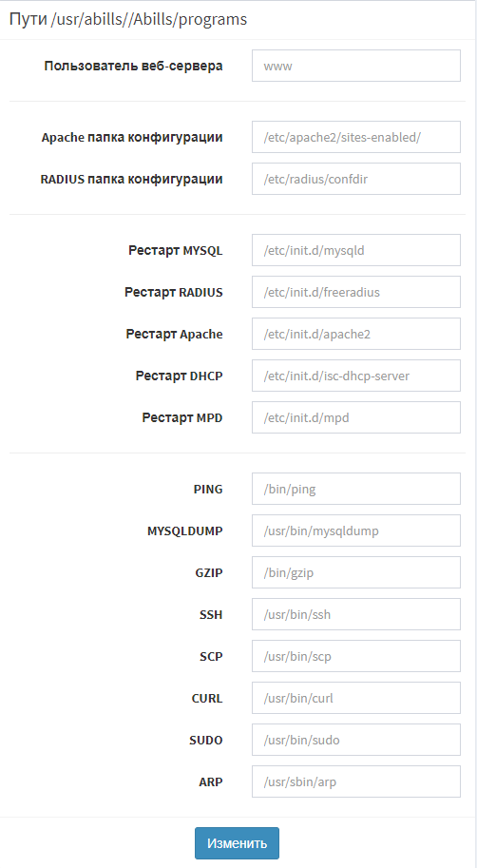Screen dimensions: 477x868
Task: Click the MYSQLDUMP label text
Action: 185,530
